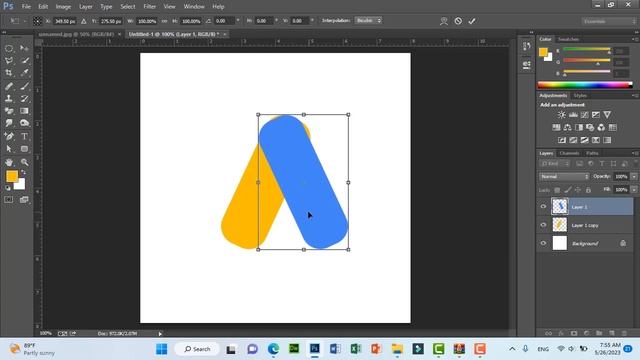Hide Layer 1 copy visibility eye
The image size is (640, 360).
(543, 225)
